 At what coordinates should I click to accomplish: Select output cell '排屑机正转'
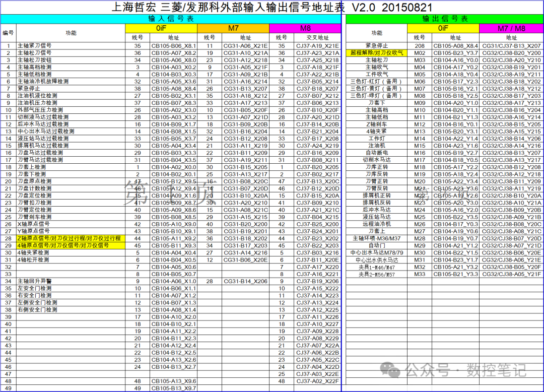click(x=377, y=195)
